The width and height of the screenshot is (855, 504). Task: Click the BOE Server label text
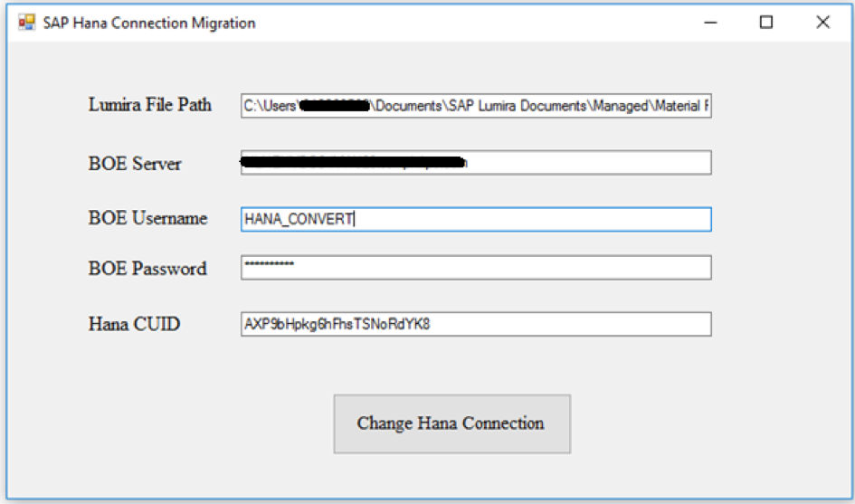point(135,164)
